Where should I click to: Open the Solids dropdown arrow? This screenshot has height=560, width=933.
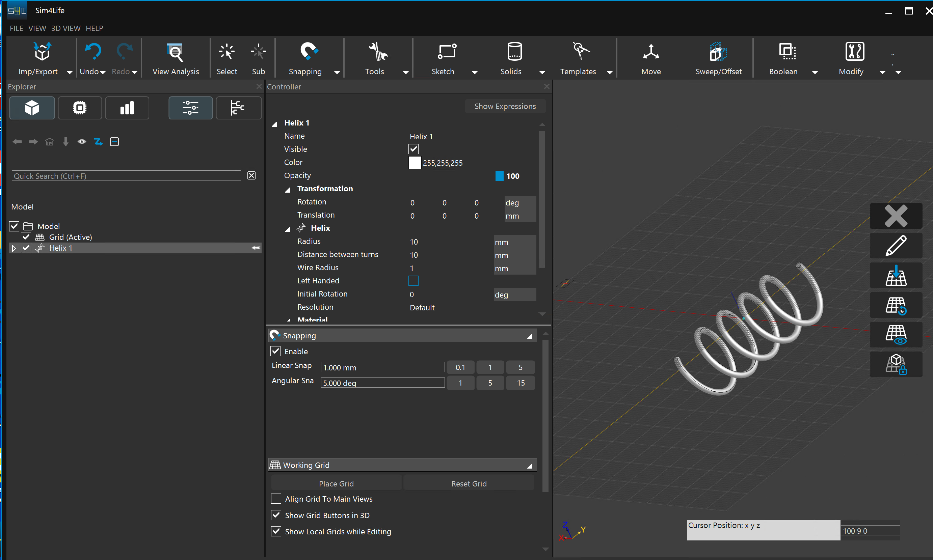(542, 72)
